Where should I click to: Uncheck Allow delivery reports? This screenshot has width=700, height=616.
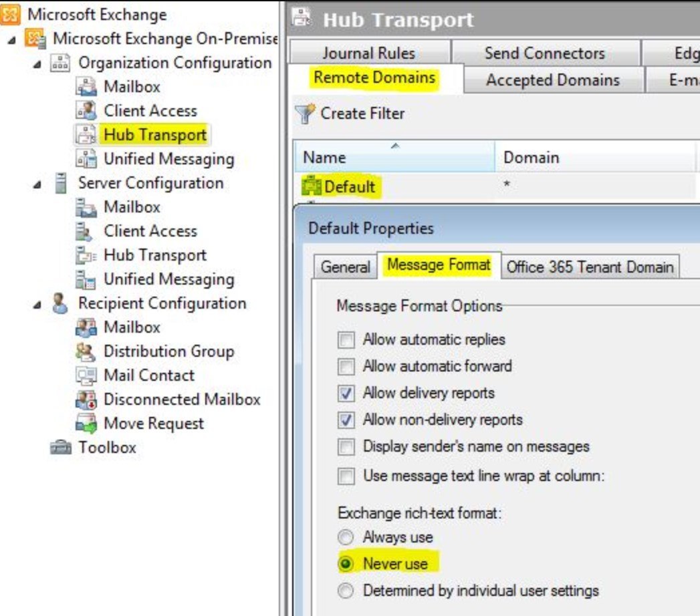pos(346,394)
